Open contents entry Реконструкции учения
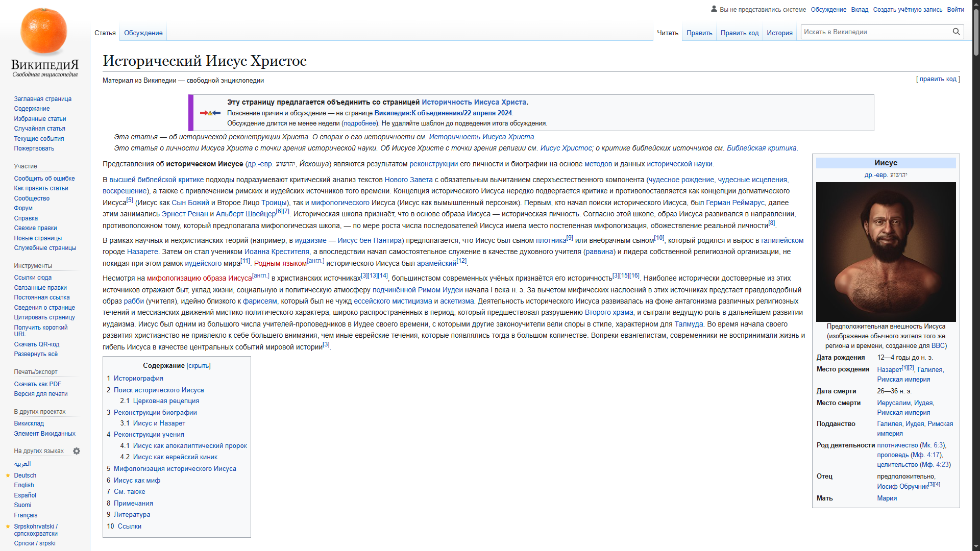Image resolution: width=980 pixels, height=551 pixels. click(x=149, y=435)
